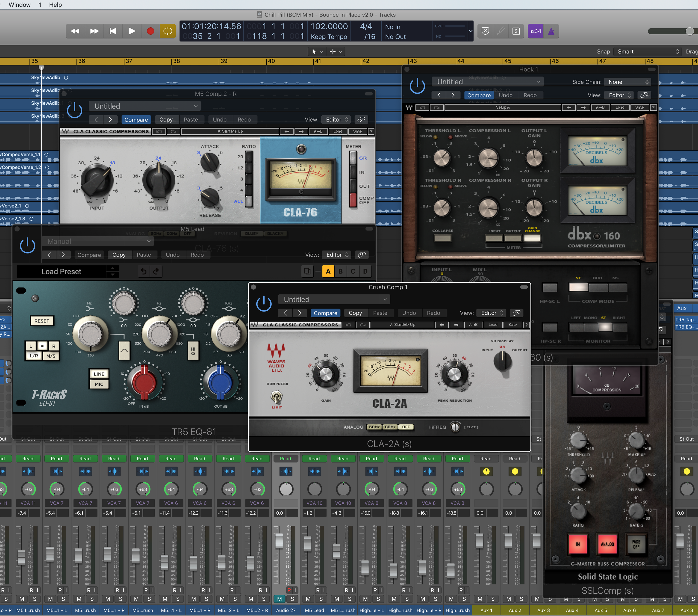Click the T-RackS undo arrow beside Load Preset
Screen dimensions: 698x616
tap(144, 272)
